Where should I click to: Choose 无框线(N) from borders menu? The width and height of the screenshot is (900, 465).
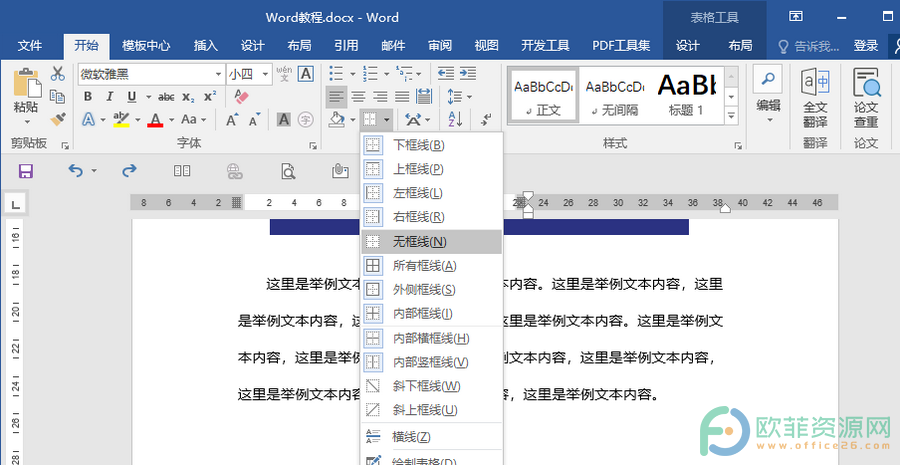pos(432,242)
